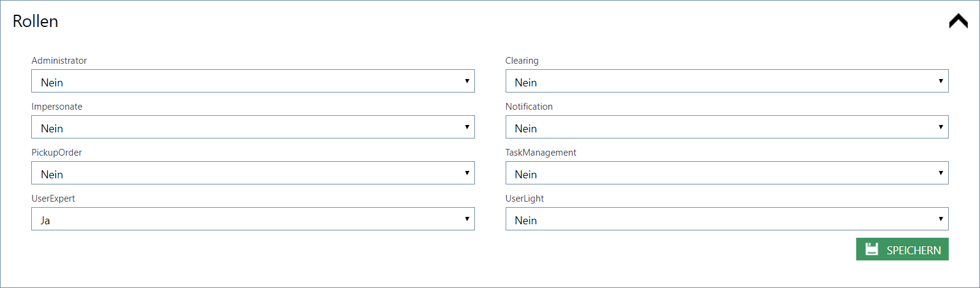Click the arrow on Notification select
The image size is (980, 288).
pos(940,127)
